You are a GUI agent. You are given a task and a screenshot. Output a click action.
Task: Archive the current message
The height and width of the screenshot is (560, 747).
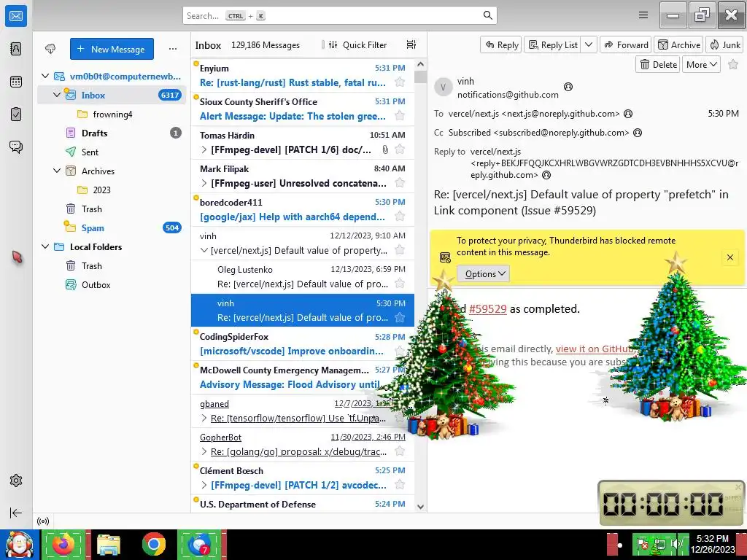[679, 44]
